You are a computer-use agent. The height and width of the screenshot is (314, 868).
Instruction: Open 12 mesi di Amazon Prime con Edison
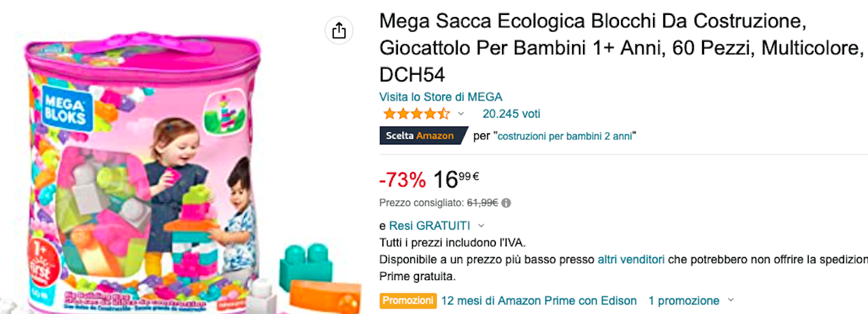tap(539, 300)
